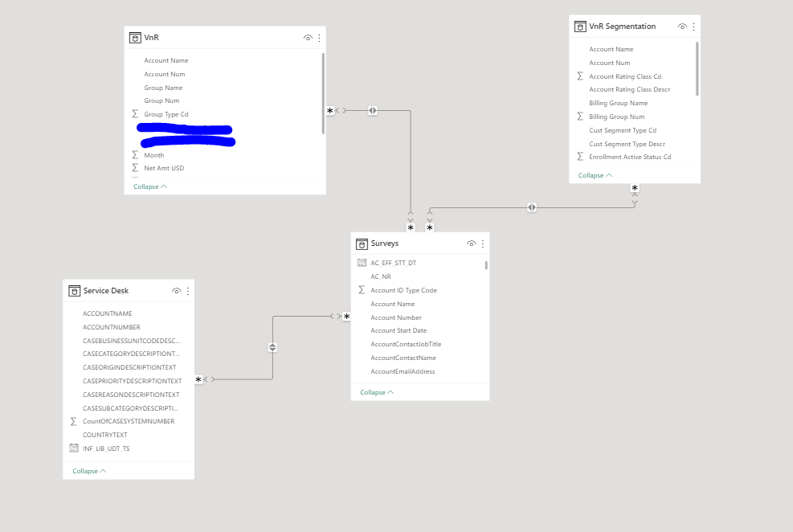Click the VnR table header icon
Viewport: 793px width, 532px height.
135,38
